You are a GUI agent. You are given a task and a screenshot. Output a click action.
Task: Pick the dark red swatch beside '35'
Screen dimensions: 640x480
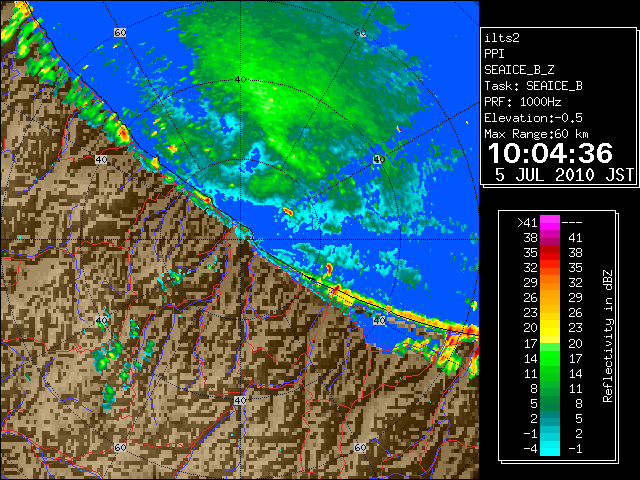click(x=550, y=252)
